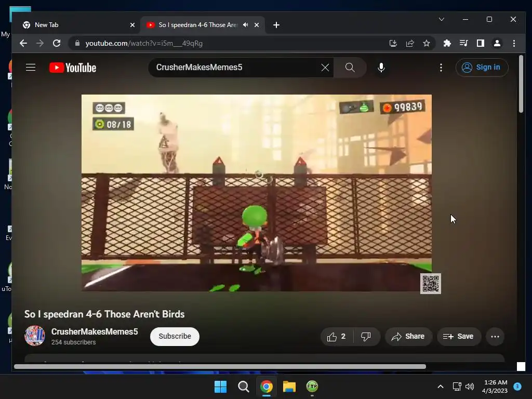Viewport: 532px width, 399px height.
Task: Click the address bar URL
Action: (x=144, y=43)
